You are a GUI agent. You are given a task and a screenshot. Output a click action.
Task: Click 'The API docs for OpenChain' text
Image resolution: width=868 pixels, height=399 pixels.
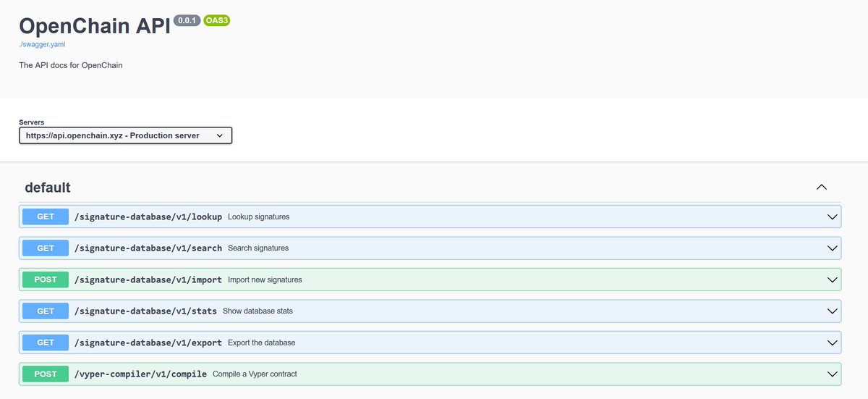point(71,65)
